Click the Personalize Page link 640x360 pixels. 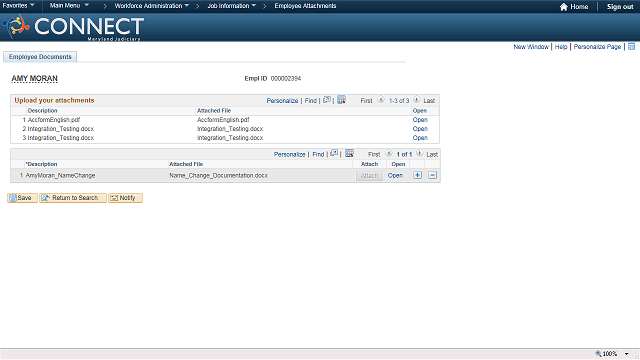point(597,47)
